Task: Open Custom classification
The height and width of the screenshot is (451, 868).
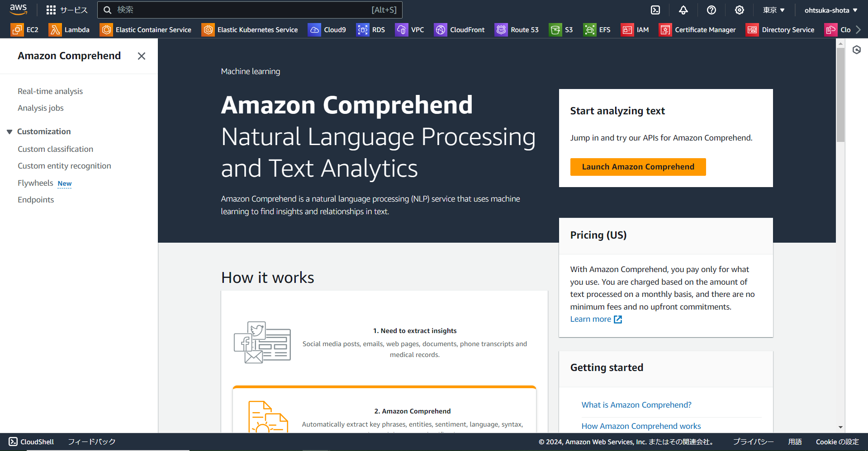Action: [55, 149]
